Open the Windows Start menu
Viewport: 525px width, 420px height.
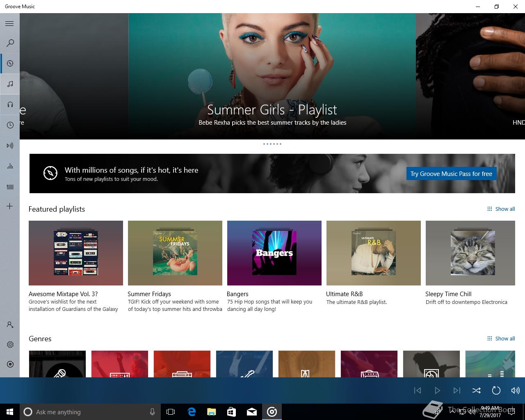click(10, 412)
